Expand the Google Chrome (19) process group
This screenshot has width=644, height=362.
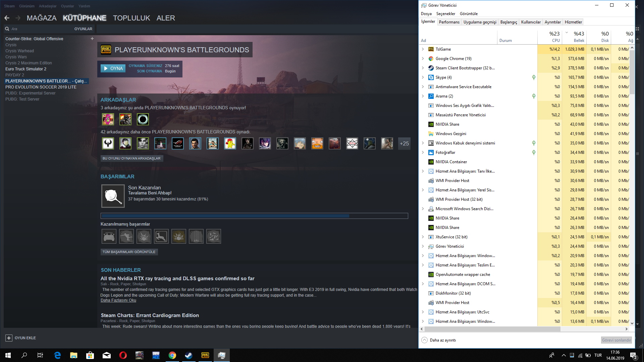[423, 59]
